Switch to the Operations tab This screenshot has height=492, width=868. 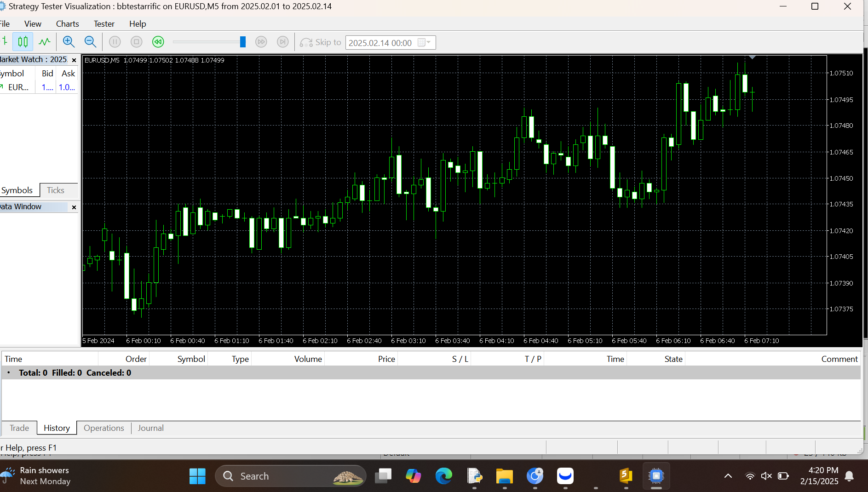click(x=104, y=428)
